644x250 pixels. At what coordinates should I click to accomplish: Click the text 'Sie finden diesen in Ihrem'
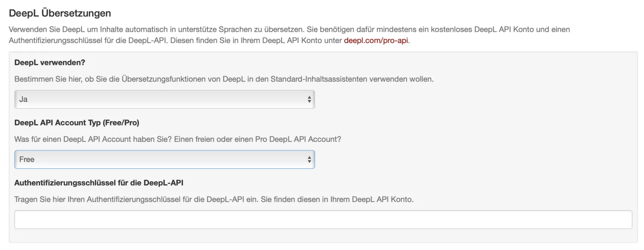(x=352, y=200)
